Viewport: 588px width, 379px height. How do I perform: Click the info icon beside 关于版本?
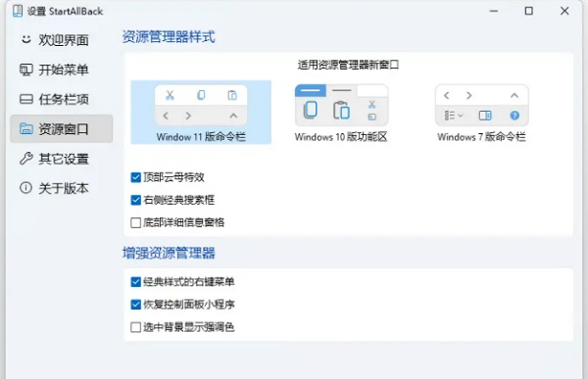point(25,187)
